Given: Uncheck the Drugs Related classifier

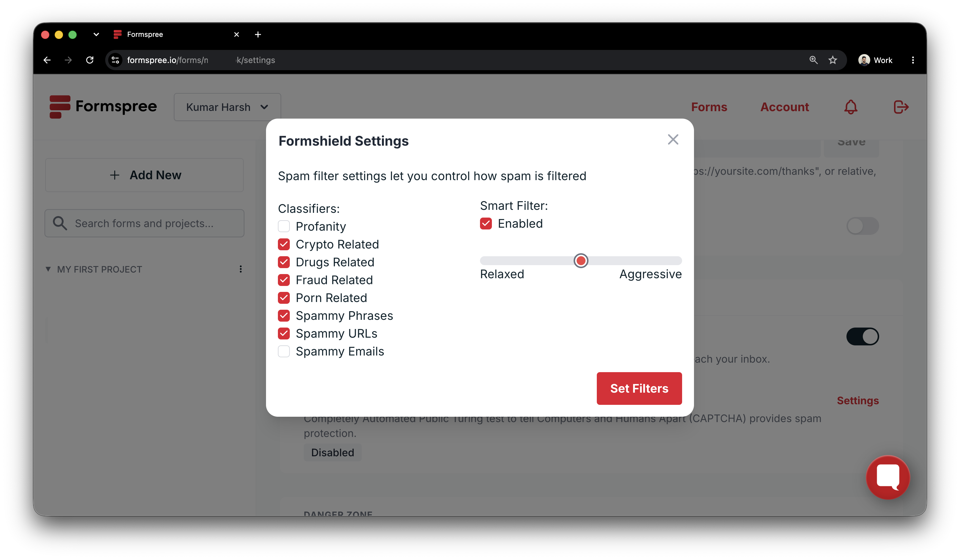Looking at the screenshot, I should pos(284,262).
